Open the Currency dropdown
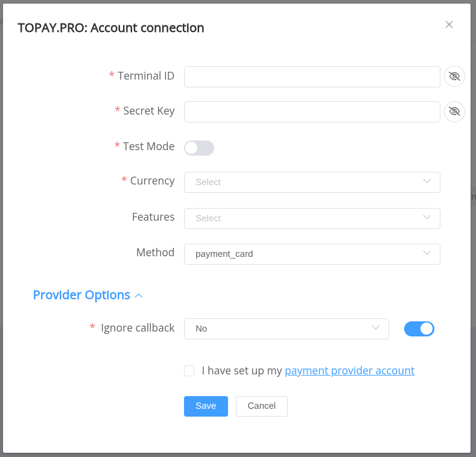Viewport: 476px width, 457px height. pyautogui.click(x=311, y=182)
